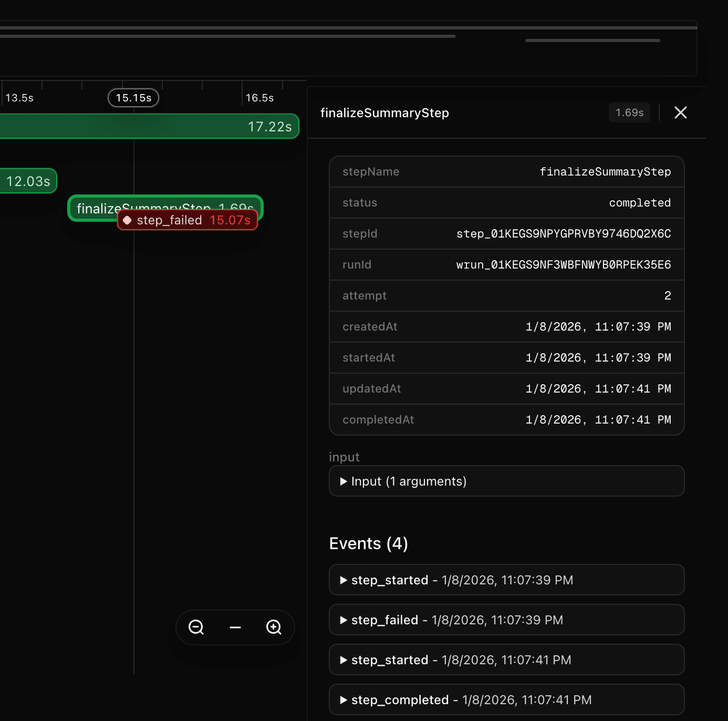The width and height of the screenshot is (728, 721).
Task: Click the 15.15s time cursor label
Action: [x=133, y=98]
